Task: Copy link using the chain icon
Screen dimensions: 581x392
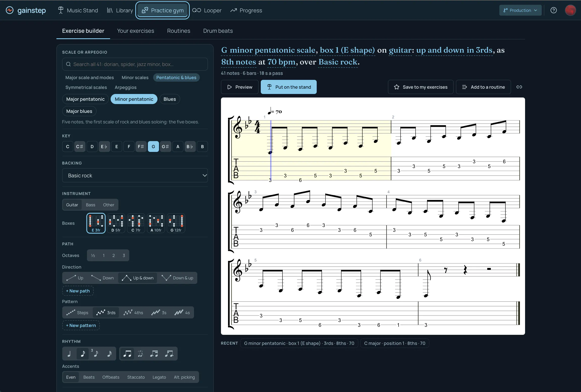Action: [x=519, y=87]
